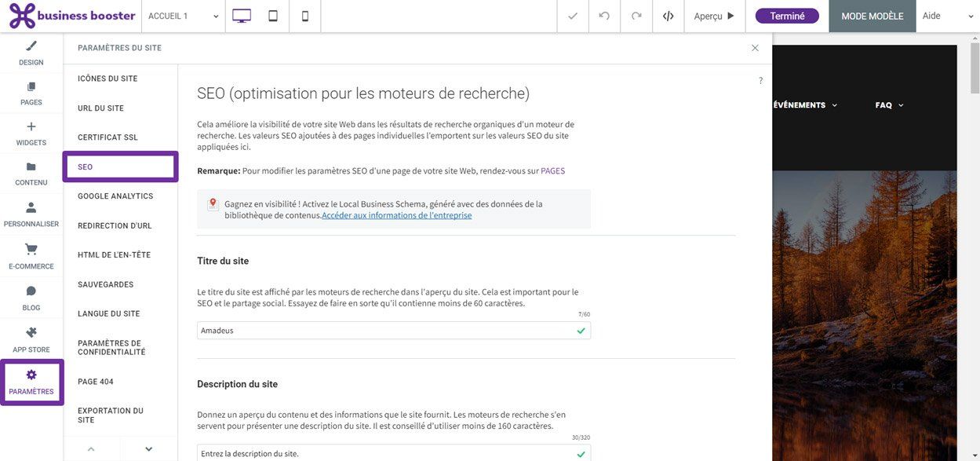Open Paramètres gear icon

coord(31,375)
